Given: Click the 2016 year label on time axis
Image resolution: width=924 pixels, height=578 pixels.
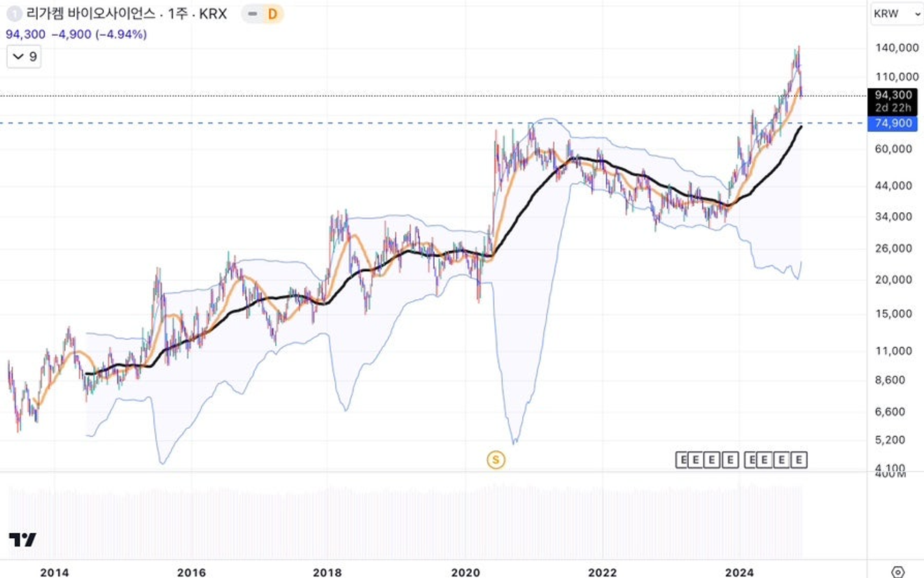Looking at the screenshot, I should (x=192, y=572).
